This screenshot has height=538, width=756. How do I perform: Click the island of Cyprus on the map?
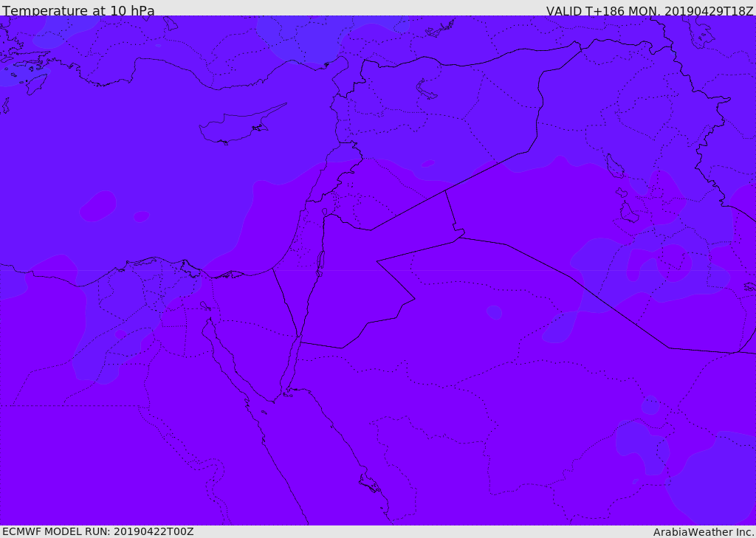tap(238, 127)
